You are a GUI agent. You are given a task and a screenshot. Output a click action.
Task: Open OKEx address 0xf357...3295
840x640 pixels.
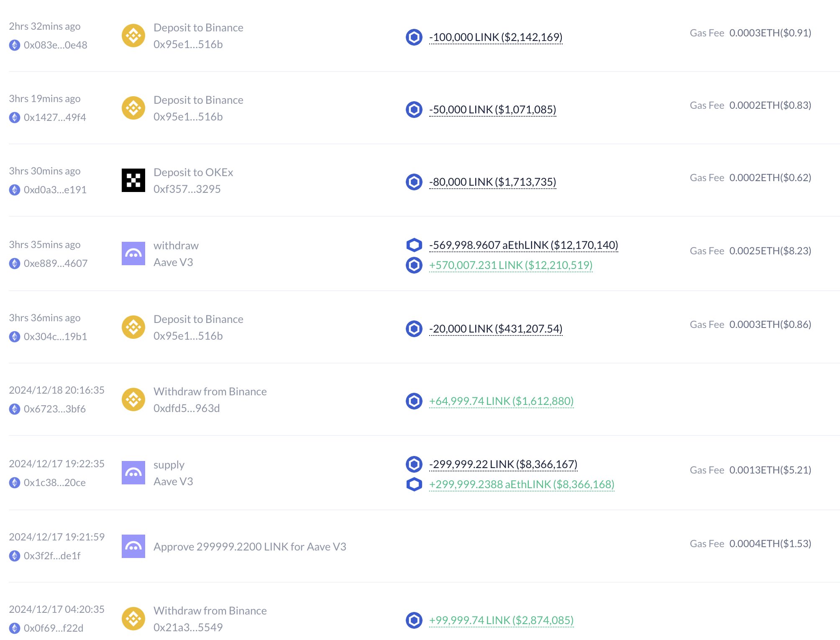coord(187,189)
